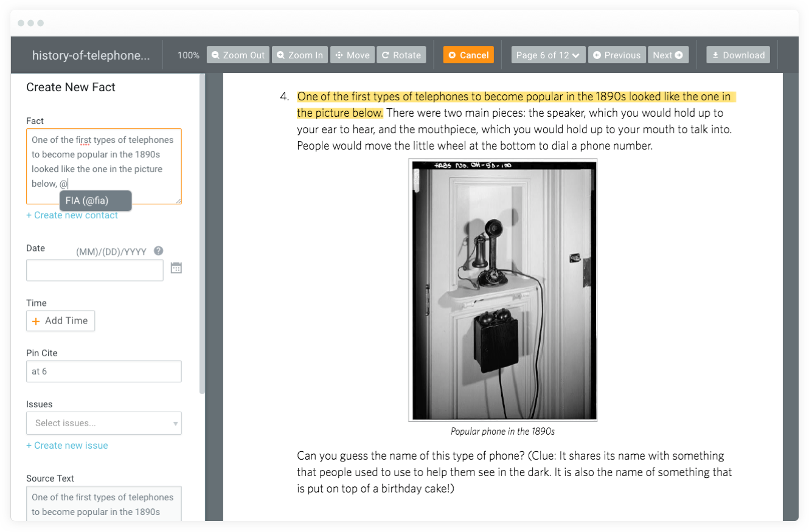
Task: Rotate the document page
Action: 401,55
